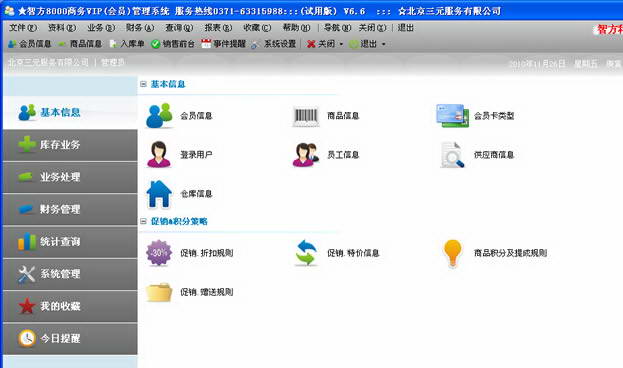Select 基本信息 sidebar tab
Image resolution: width=623 pixels, height=368 pixels.
click(70, 112)
